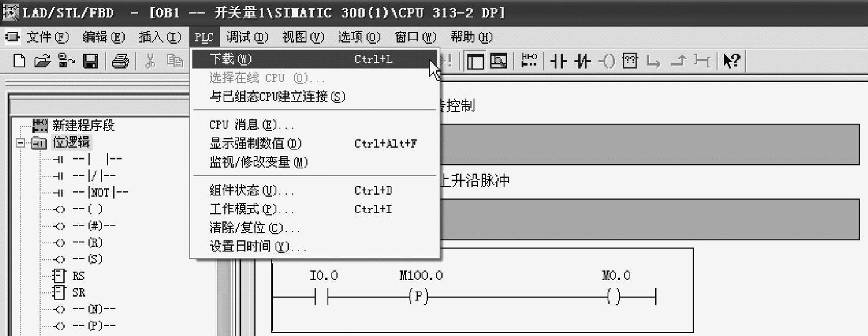Screen dimensions: 868x336
Task: Open the 编辑(E) menu
Action: (x=104, y=37)
